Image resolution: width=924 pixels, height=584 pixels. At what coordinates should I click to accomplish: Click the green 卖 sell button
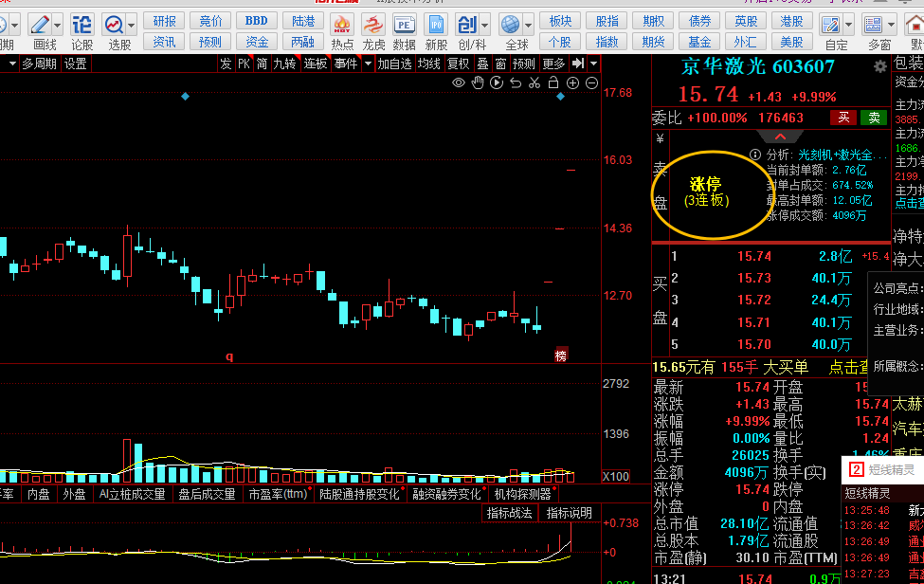[x=874, y=118]
